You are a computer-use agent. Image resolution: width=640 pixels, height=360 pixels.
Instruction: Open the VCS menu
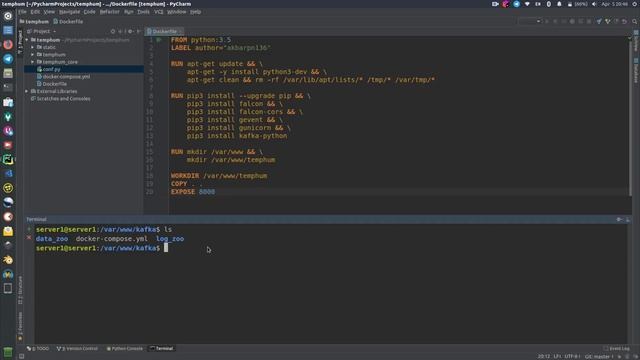pyautogui.click(x=159, y=12)
